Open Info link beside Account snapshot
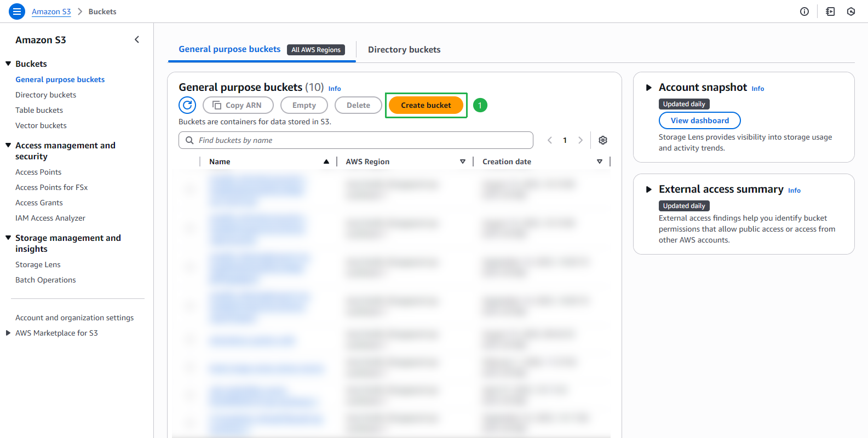The image size is (868, 438). [758, 89]
